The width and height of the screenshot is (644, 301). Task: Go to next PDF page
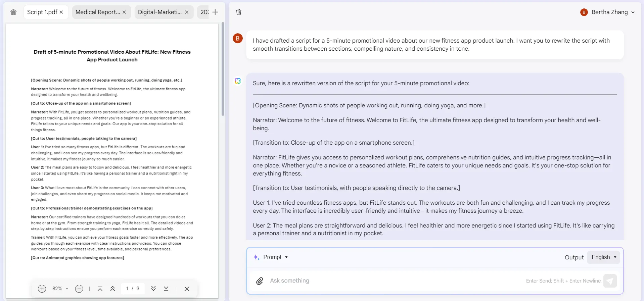click(x=153, y=289)
